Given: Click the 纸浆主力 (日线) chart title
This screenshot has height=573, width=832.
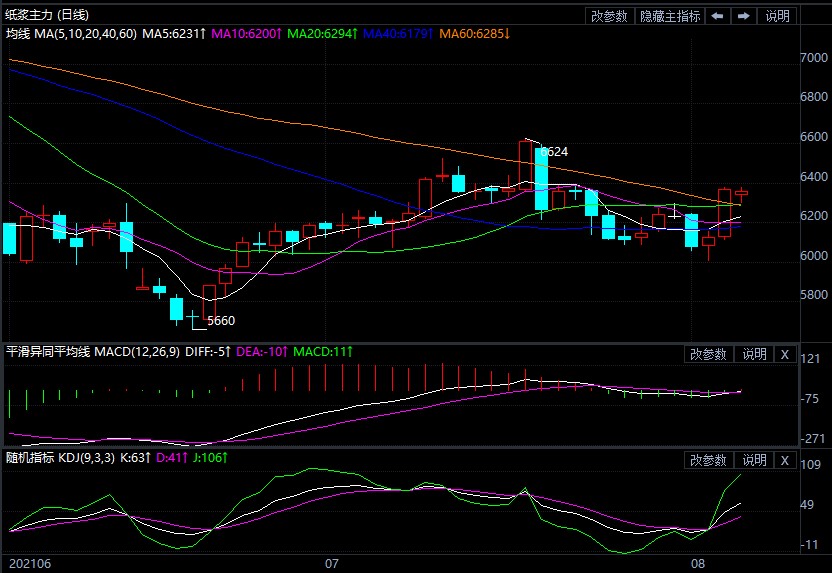Looking at the screenshot, I should 47,15.
